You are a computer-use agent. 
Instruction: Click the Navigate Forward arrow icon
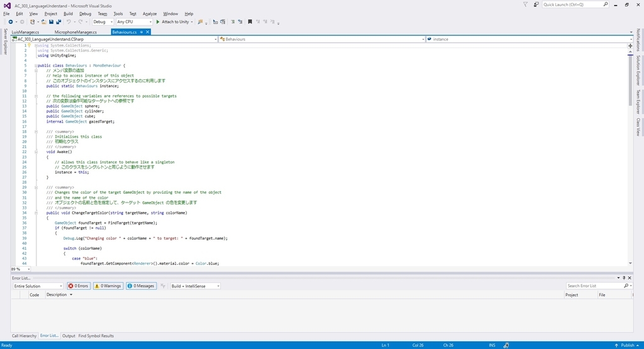22,22
